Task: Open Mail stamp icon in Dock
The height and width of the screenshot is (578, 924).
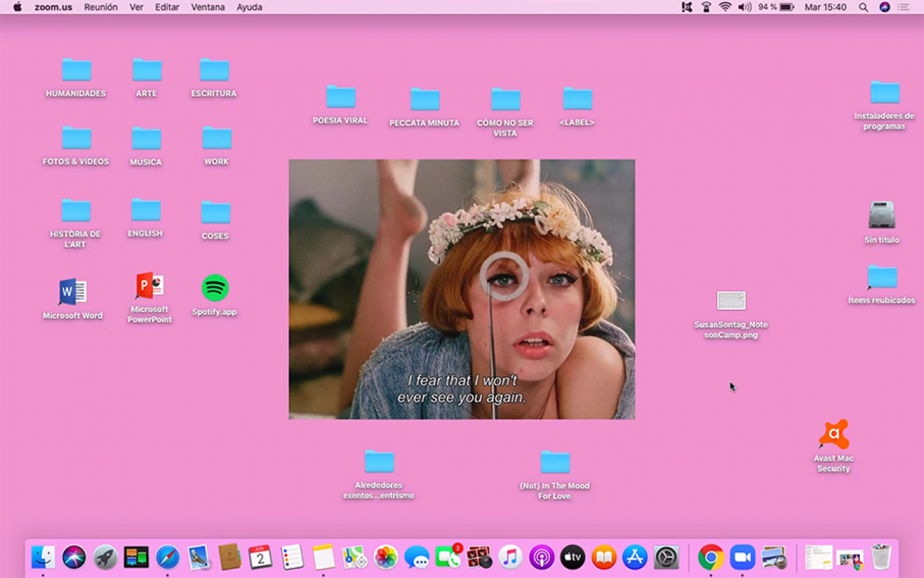Action: [x=198, y=557]
